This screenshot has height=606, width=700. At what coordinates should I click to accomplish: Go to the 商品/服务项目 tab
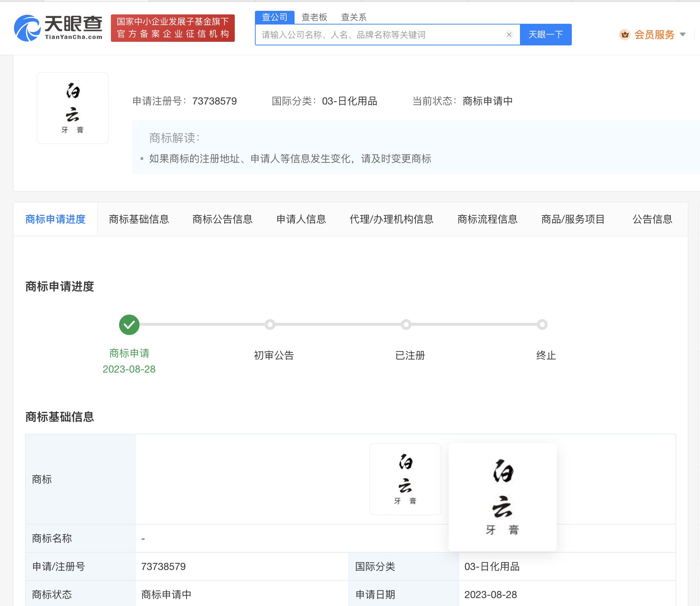coord(573,219)
